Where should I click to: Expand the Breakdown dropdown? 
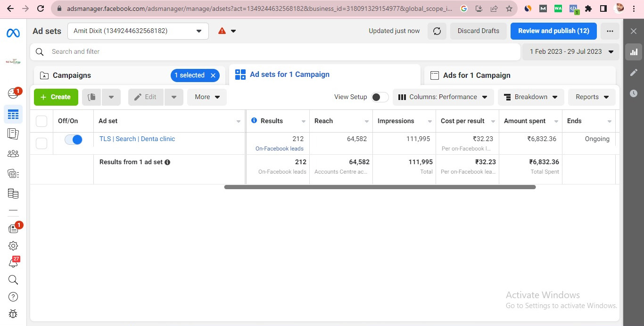coord(531,97)
